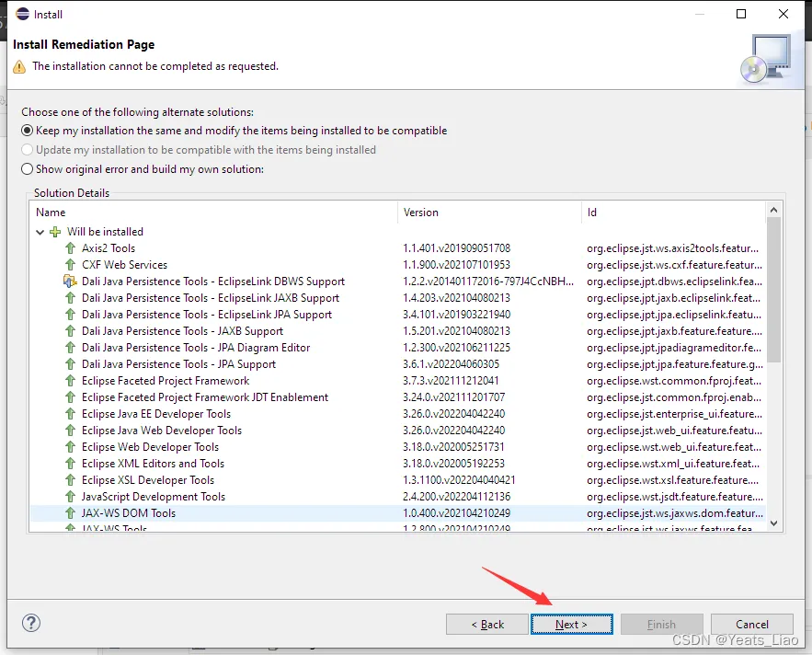Click the icon beside Eclipse Java EE Developer Tools
The height and width of the screenshot is (655, 812).
(70, 414)
